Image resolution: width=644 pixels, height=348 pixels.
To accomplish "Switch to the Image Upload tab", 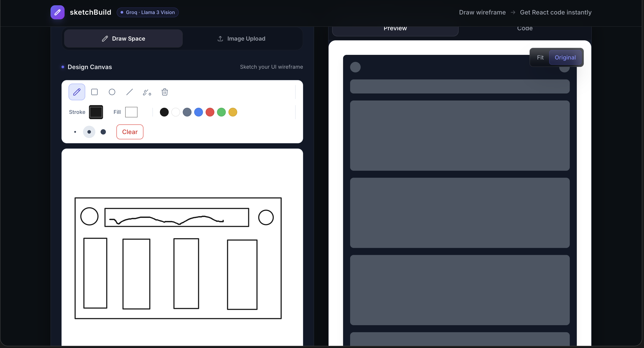I will click(x=241, y=38).
